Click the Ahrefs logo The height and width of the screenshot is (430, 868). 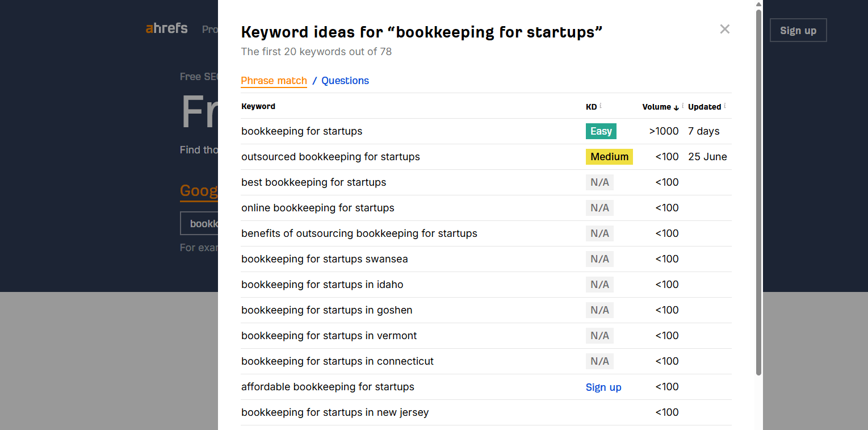pyautogui.click(x=166, y=28)
